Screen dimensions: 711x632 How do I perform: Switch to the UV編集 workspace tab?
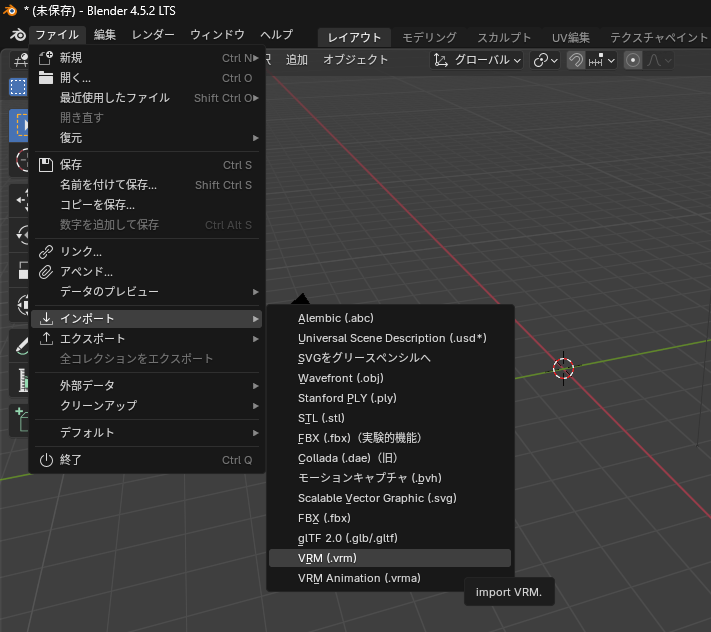(571, 37)
